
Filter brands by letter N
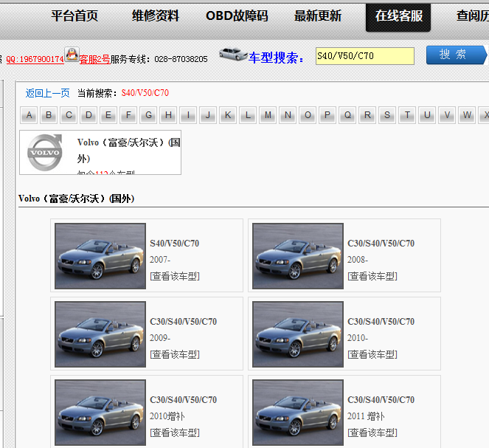point(288,115)
